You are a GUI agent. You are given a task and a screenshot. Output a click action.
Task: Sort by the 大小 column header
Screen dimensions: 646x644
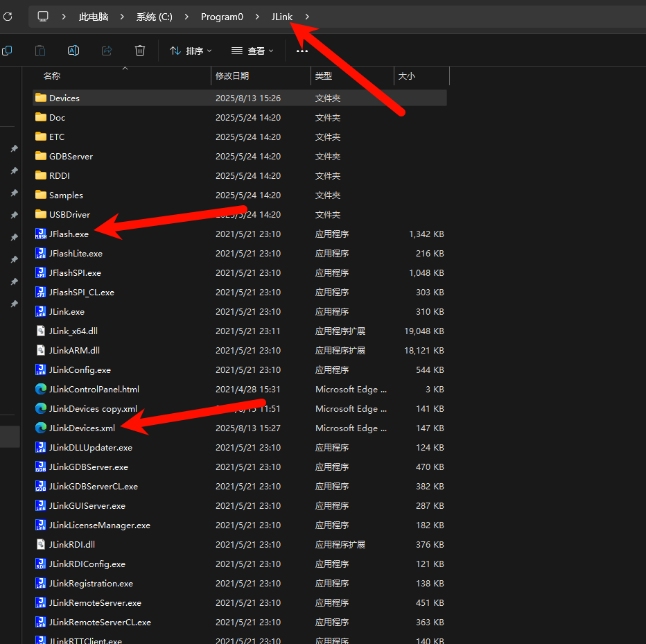(x=407, y=76)
